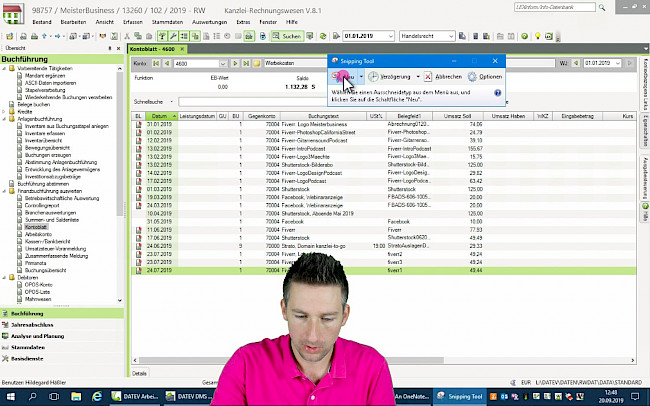Image resolution: width=650 pixels, height=406 pixels.
Task: Click the blue up arrow toolbar icon
Action: [x=44, y=36]
